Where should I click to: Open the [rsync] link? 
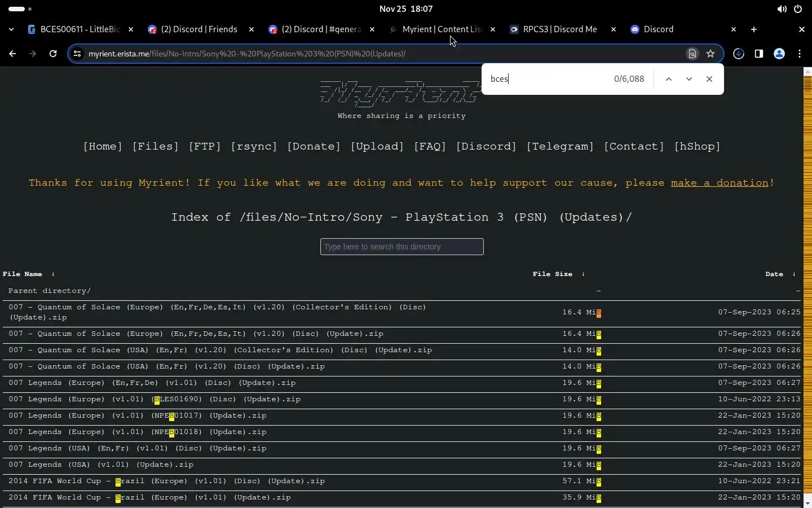[254, 146]
